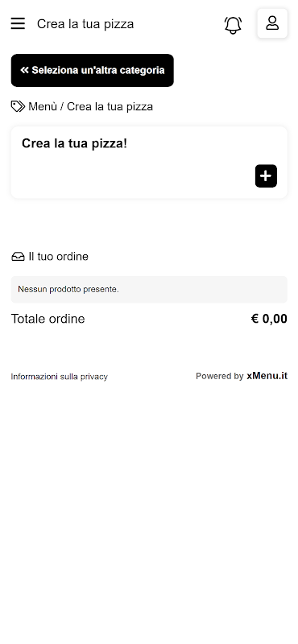Click the inbox icon beside Il tuo ordine
Viewport: 298px width, 644px height.
pyautogui.click(x=18, y=257)
